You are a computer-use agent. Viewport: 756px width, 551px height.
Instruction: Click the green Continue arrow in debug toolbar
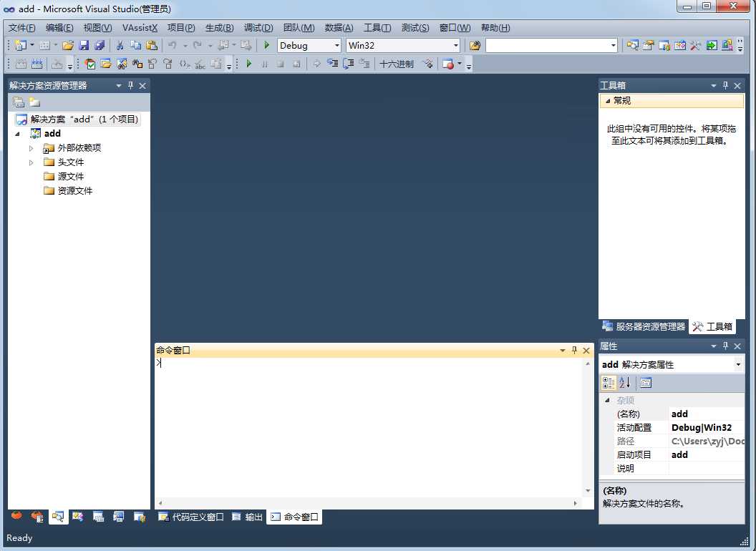(249, 64)
